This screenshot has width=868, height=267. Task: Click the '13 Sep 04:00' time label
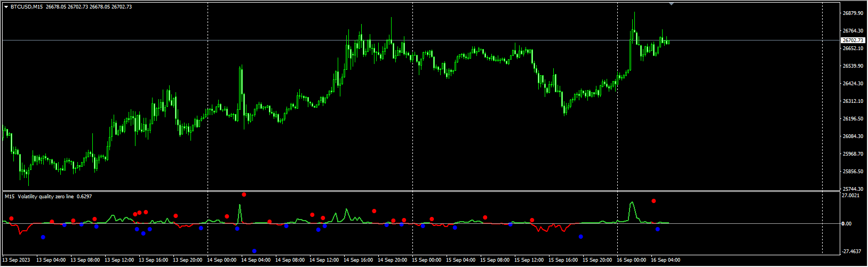click(51, 260)
